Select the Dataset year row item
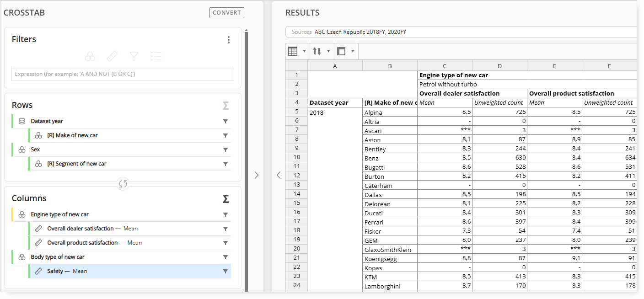The image size is (644, 299). [121, 121]
